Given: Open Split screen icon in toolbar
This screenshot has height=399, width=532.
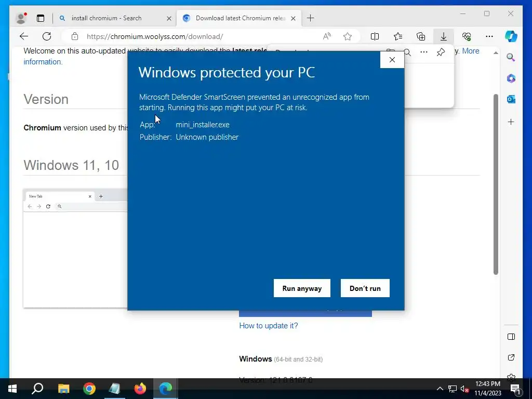Looking at the screenshot, I should pyautogui.click(x=375, y=36).
